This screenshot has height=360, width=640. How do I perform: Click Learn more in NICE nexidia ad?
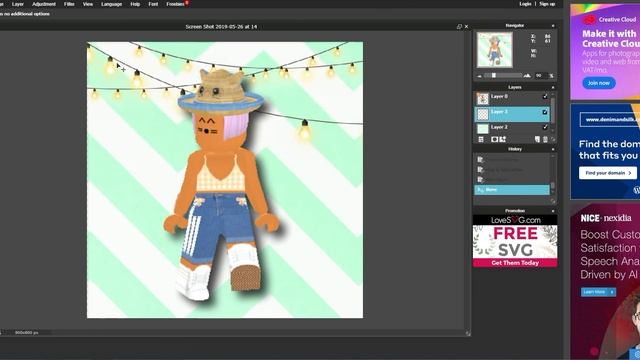[x=598, y=292]
